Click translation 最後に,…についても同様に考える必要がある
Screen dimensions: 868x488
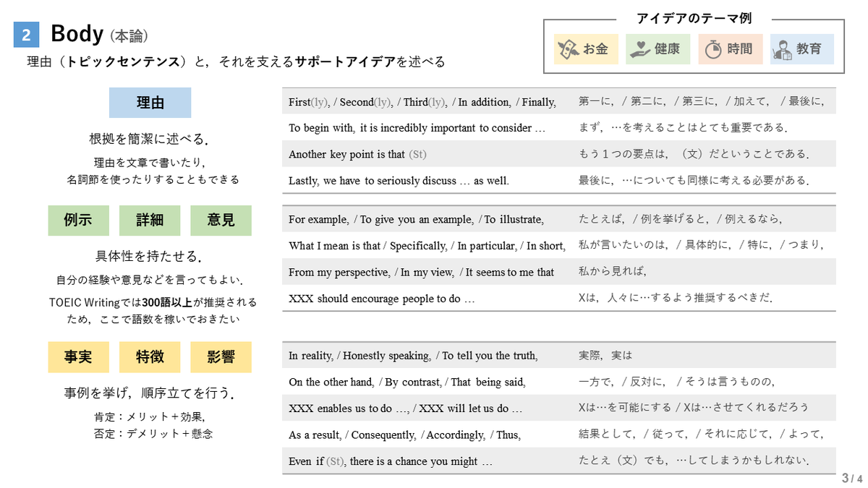pyautogui.click(x=694, y=180)
